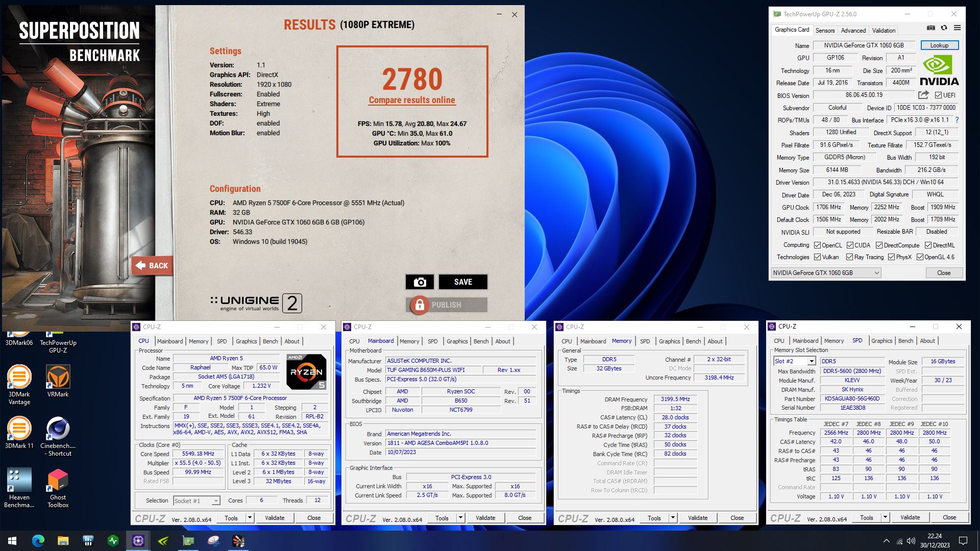Toggle the OpenCL checkbox
The image size is (980, 551).
tap(817, 245)
